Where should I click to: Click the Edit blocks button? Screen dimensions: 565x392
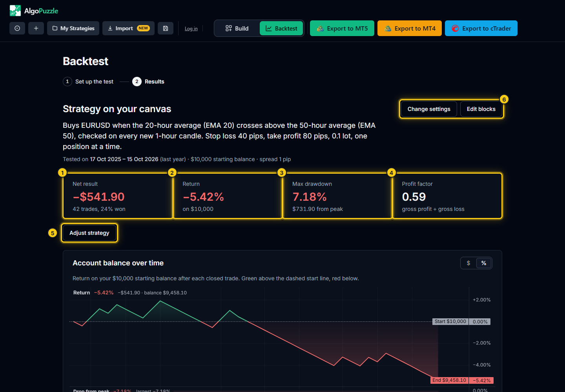coord(481,109)
